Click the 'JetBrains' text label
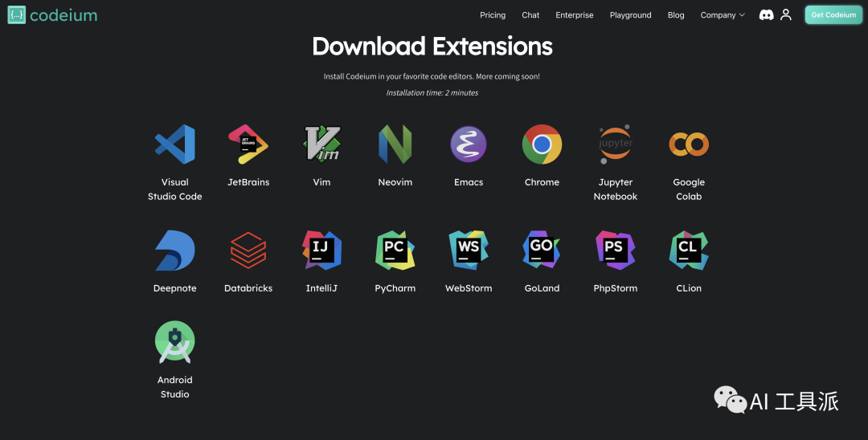 [x=248, y=181]
